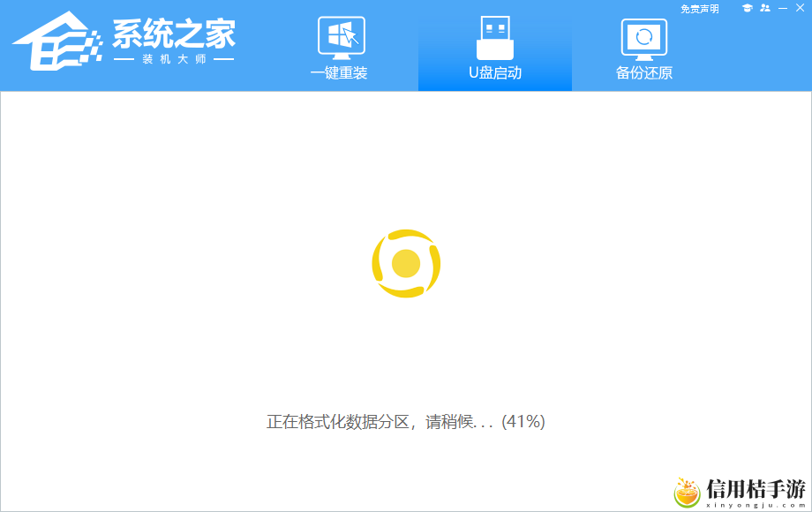Open the 一键重装 tab
The image size is (812, 512).
click(340, 49)
